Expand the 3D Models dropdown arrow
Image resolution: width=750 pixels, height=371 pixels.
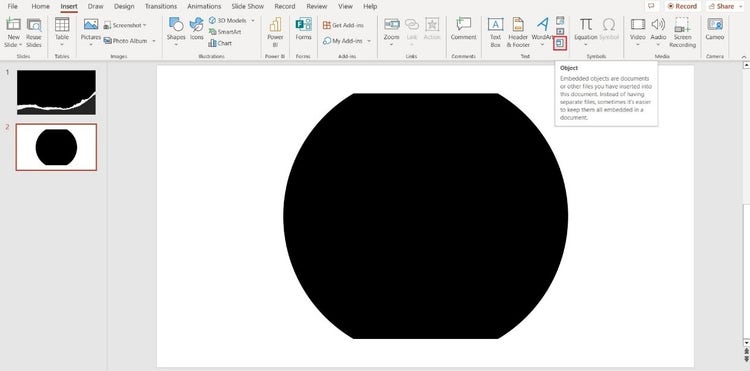253,21
